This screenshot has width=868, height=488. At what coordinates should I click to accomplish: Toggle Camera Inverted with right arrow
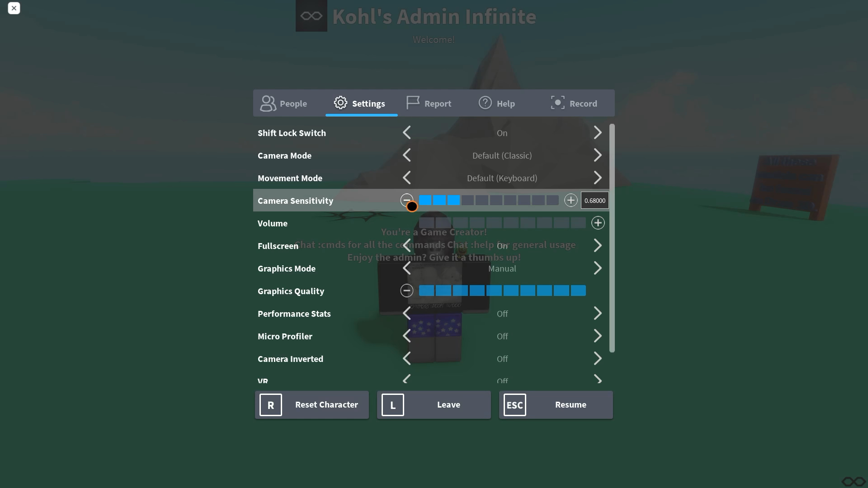[598, 358]
